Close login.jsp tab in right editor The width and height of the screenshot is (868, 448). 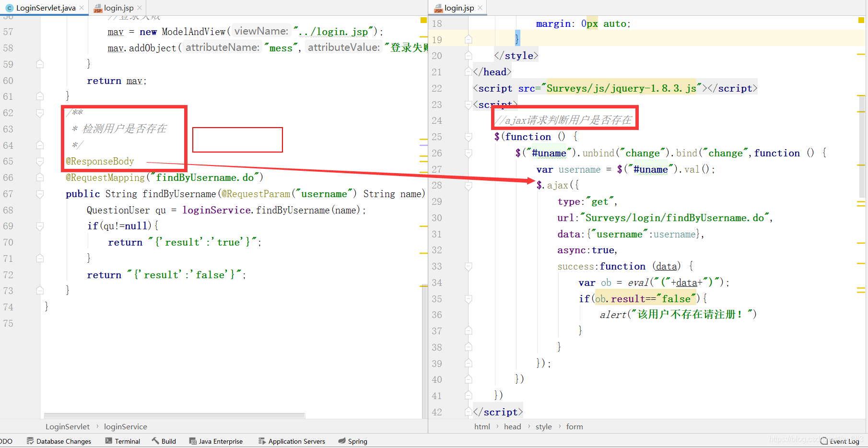(x=480, y=8)
